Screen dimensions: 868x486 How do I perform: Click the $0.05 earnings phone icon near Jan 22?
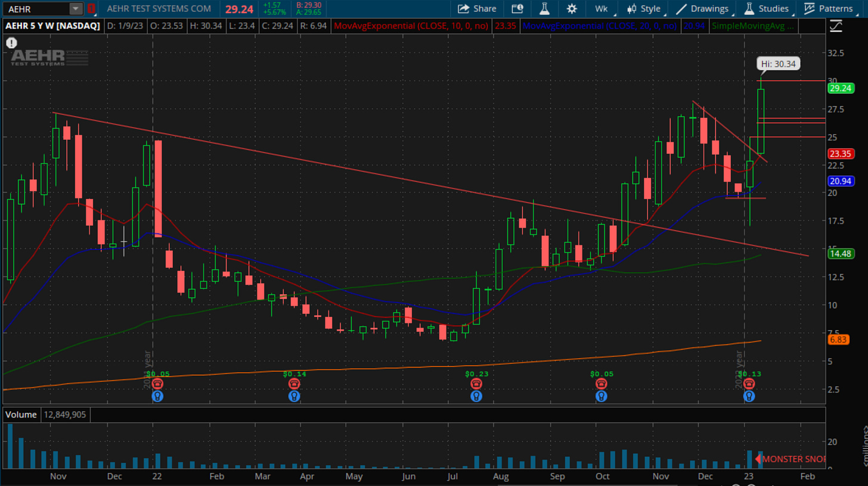point(157,384)
